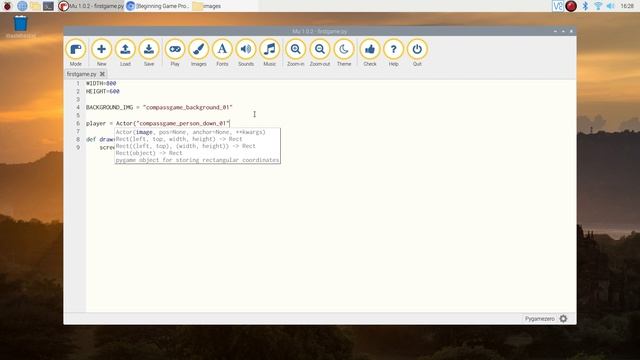Check the code for errors
The image size is (640, 360).
pos(370,53)
